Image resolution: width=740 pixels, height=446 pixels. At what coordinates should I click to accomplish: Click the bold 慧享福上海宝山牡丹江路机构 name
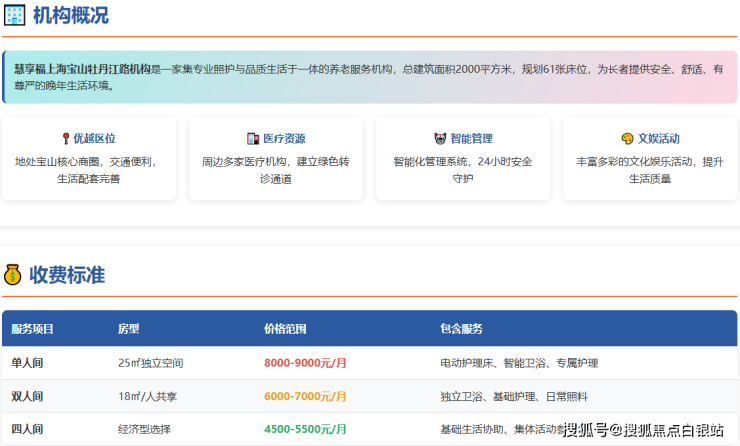tap(82, 70)
